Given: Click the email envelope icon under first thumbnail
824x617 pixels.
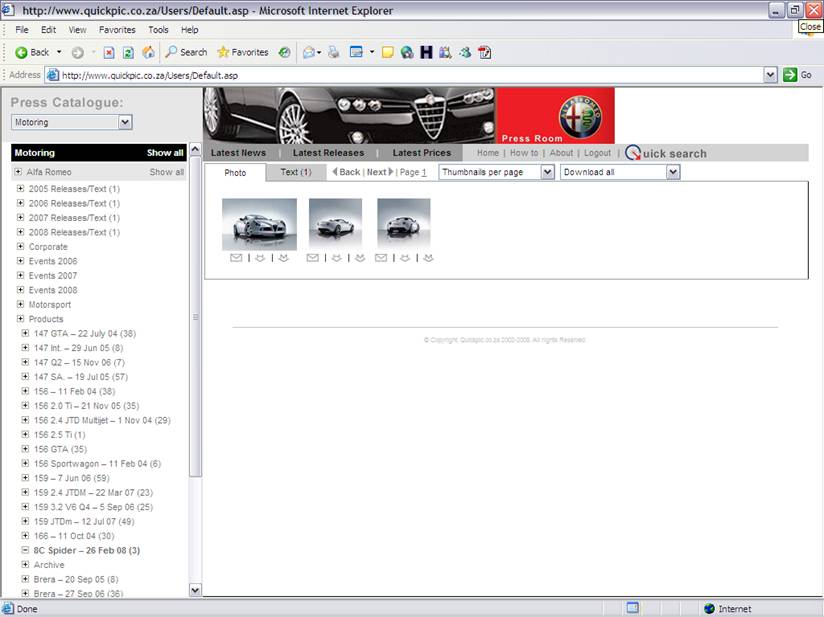Looking at the screenshot, I should 236,258.
